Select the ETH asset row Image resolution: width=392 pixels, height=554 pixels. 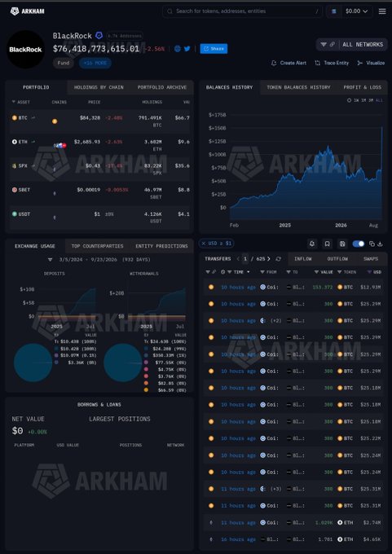[x=99, y=145]
